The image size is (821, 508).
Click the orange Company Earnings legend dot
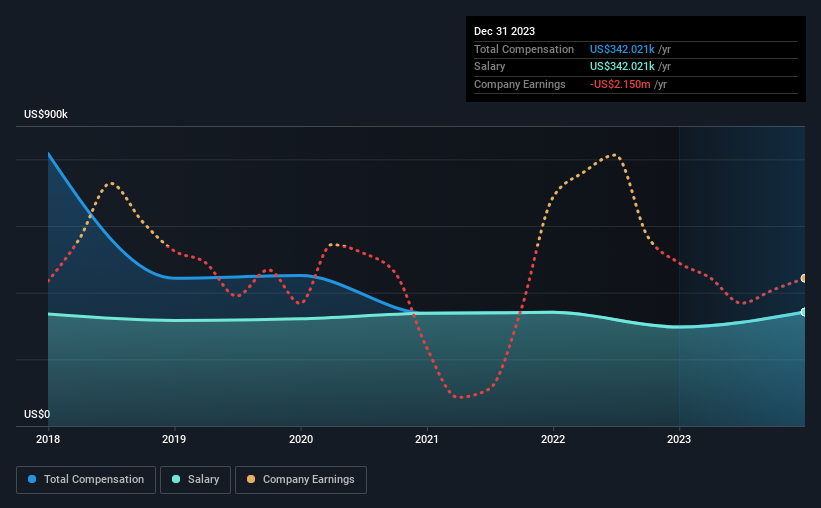(251, 479)
